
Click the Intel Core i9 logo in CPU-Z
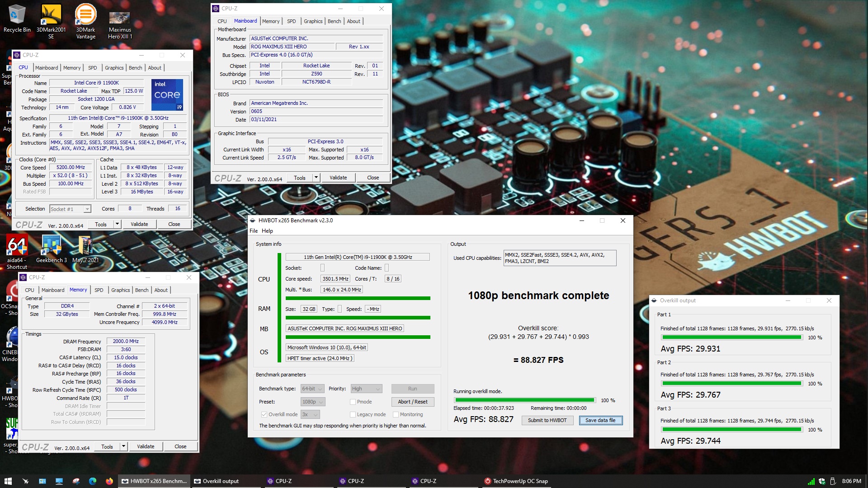(x=167, y=94)
